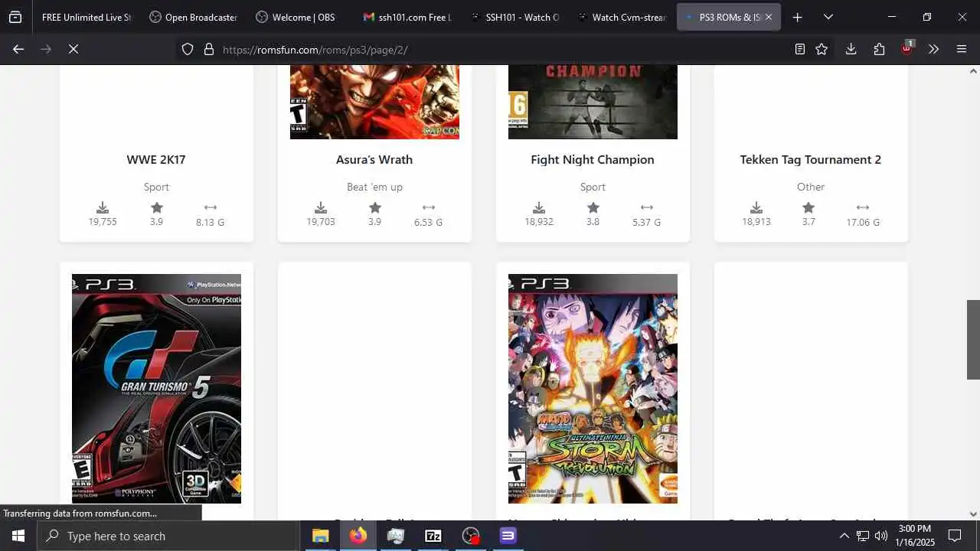Close the PS3 ROMs & ISO tab

(769, 17)
